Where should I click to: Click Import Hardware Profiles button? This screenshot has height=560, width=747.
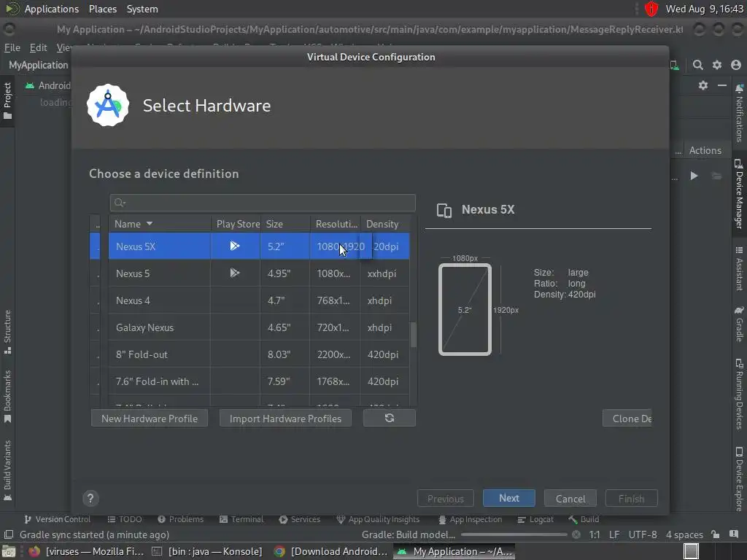point(285,418)
